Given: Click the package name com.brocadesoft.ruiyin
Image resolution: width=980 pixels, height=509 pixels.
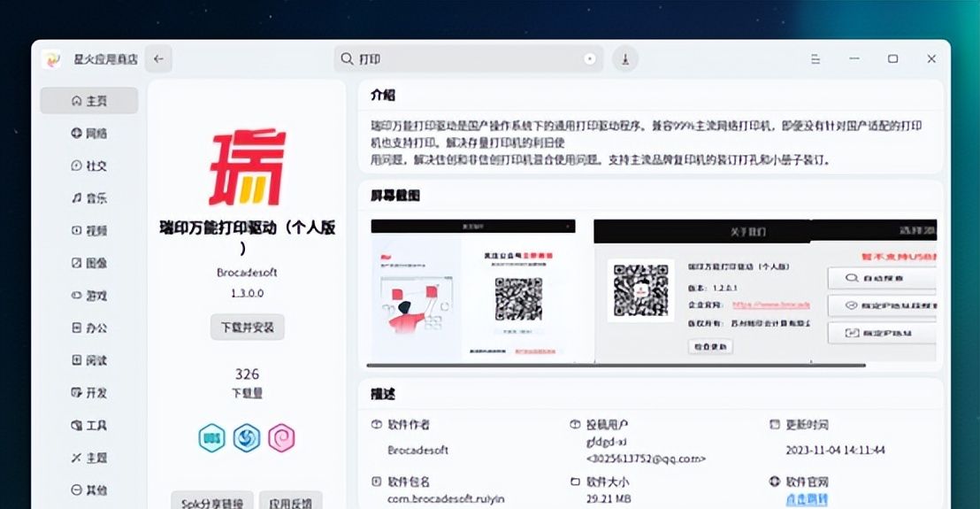Looking at the screenshot, I should click(446, 499).
